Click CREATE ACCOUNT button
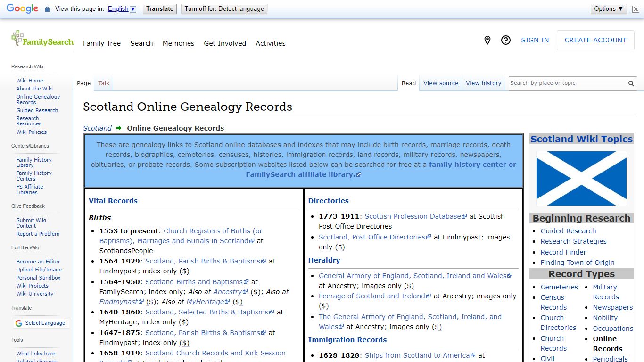The width and height of the screenshot is (644, 362). tap(595, 40)
